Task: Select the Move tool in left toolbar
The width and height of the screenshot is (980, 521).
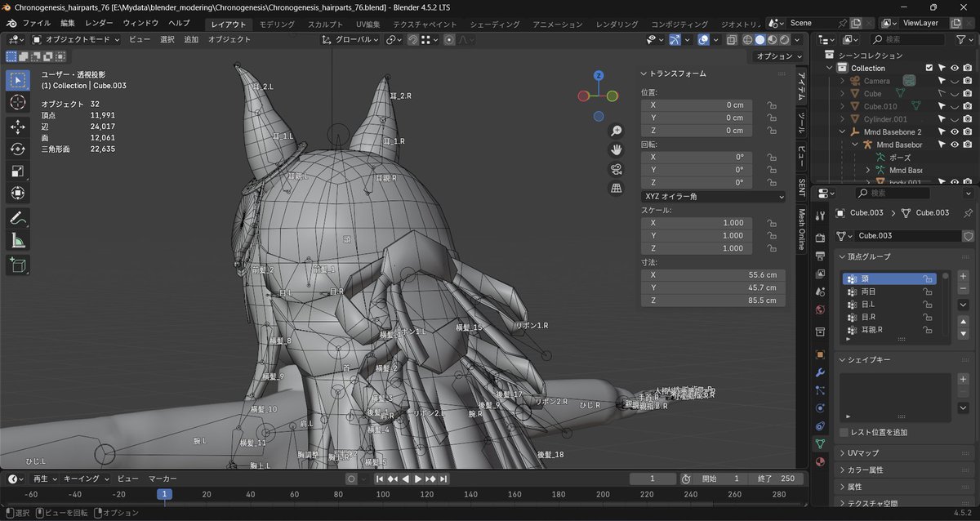Action: [x=18, y=127]
